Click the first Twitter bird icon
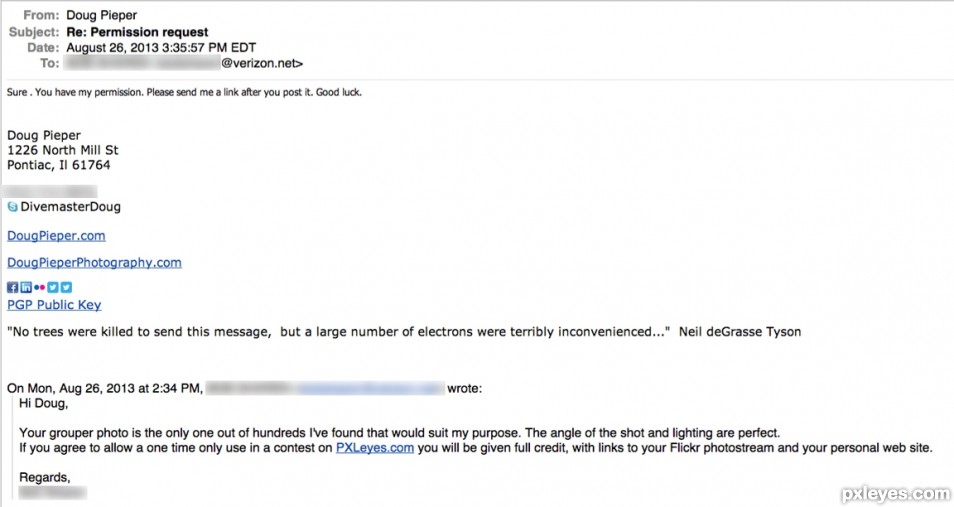 pos(53,287)
